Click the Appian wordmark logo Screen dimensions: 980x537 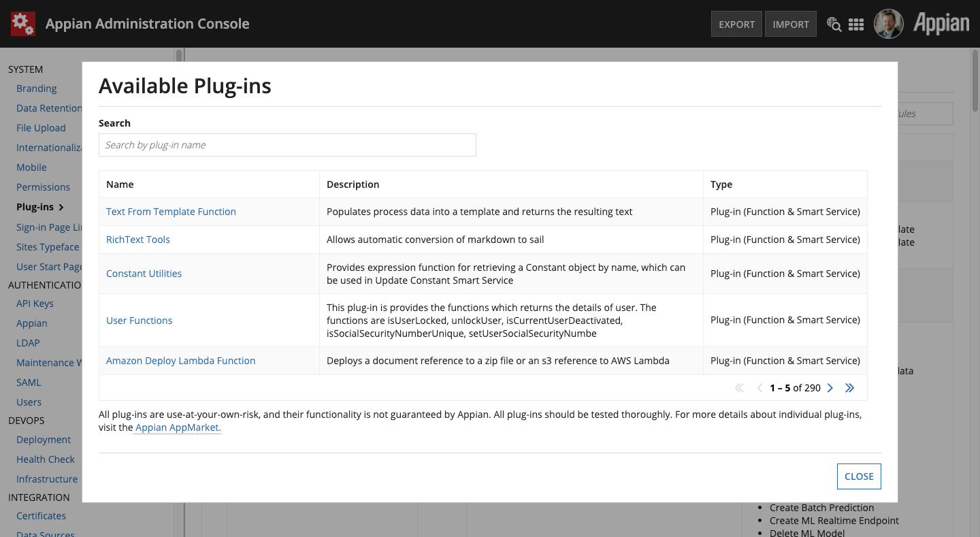pos(941,24)
